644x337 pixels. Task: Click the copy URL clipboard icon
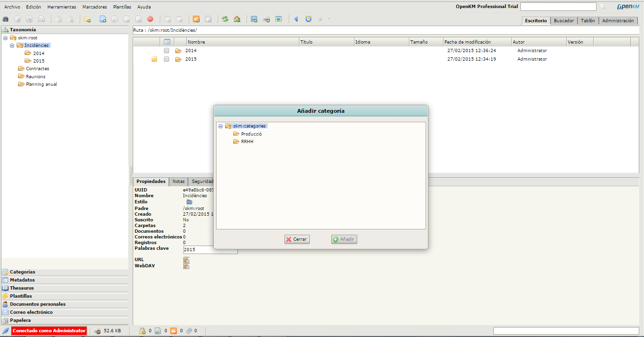point(186,260)
